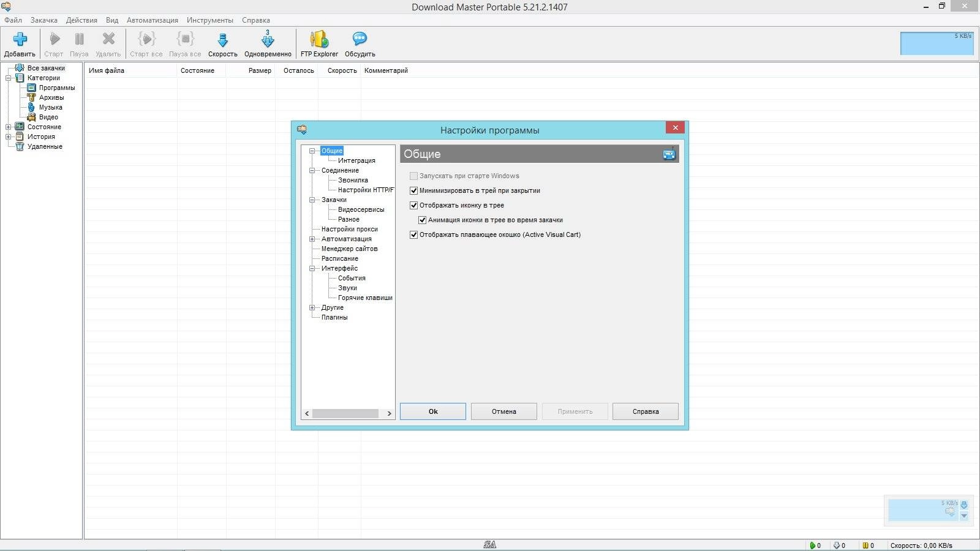
Task: Select Настройки прокси in the settings tree
Action: [349, 229]
